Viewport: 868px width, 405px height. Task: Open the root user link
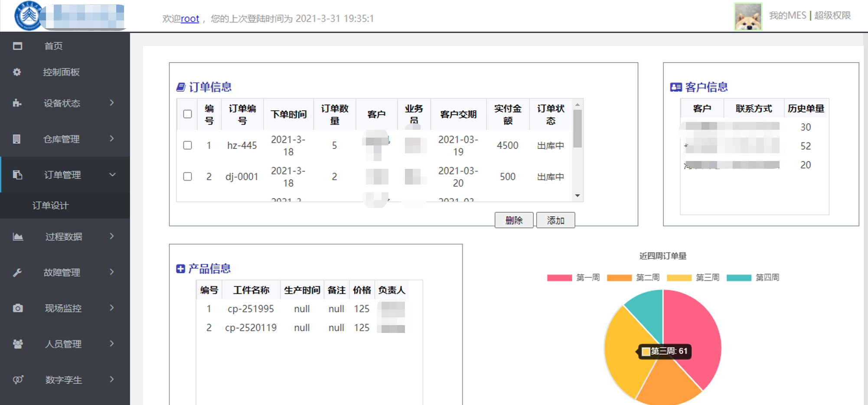tap(190, 19)
